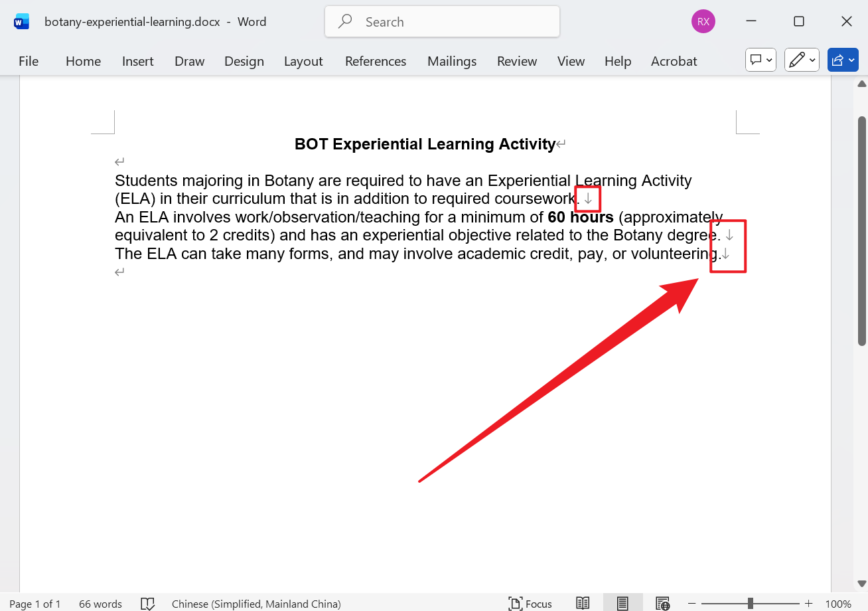Go to the Design tab
The width and height of the screenshot is (868, 611).
tap(244, 61)
